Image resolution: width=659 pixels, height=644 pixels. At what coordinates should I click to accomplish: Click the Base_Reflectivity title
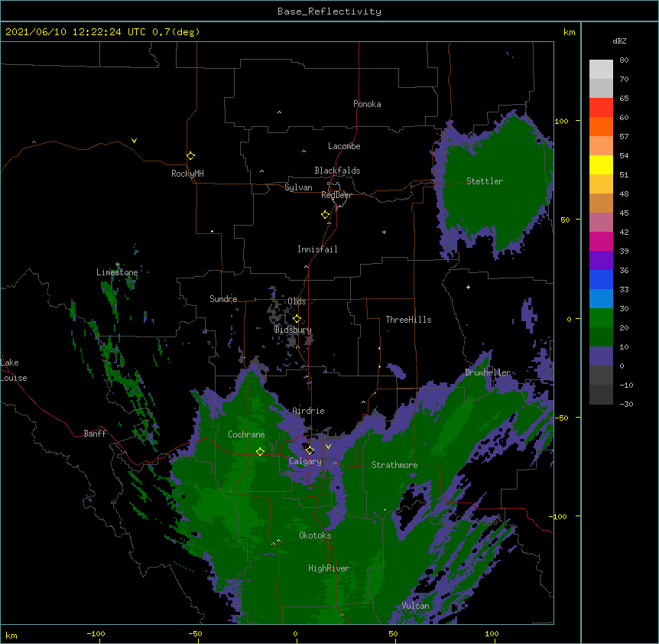[329, 11]
